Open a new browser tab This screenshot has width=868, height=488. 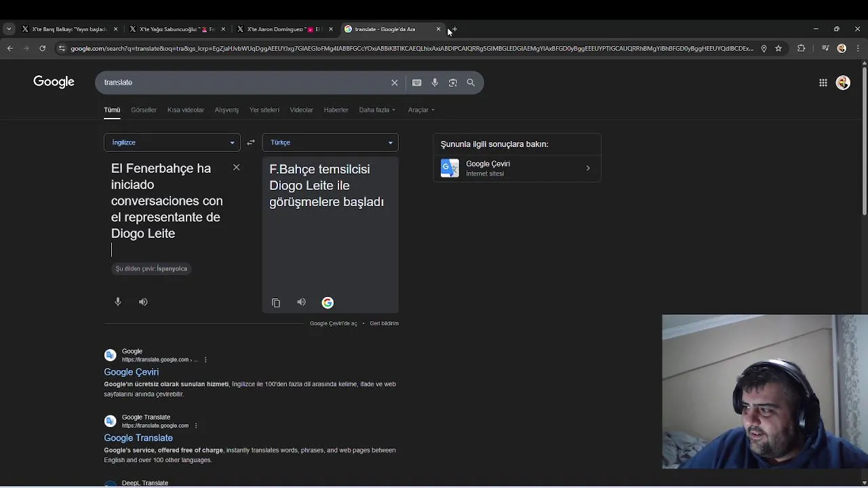(x=454, y=29)
